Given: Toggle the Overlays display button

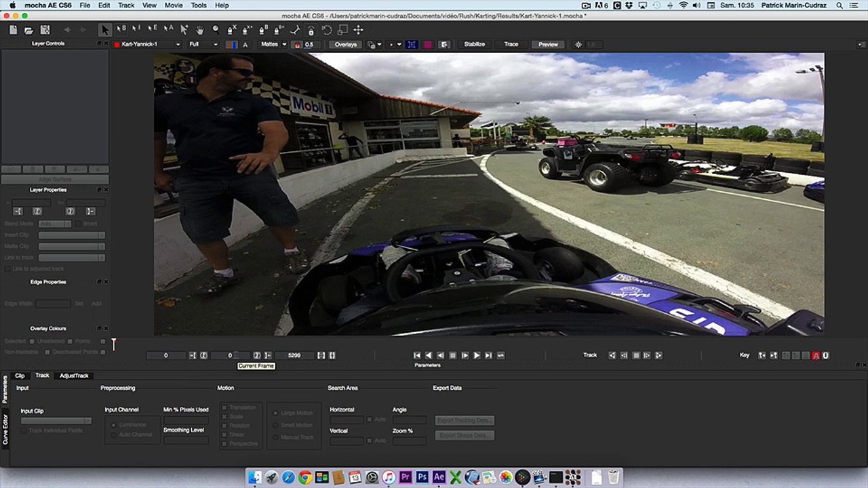Looking at the screenshot, I should tap(345, 45).
